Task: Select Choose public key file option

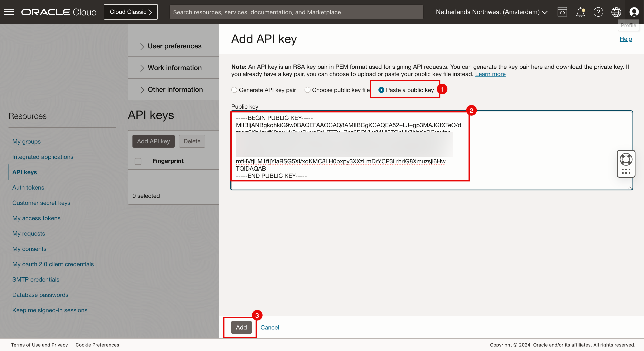Action: coord(307,90)
